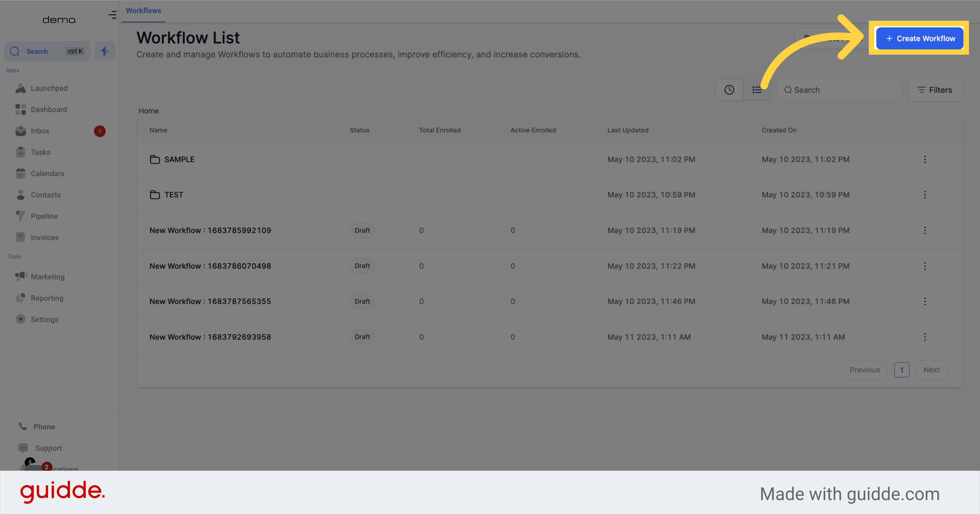This screenshot has height=514, width=980.
Task: Click the Name column header
Action: (158, 130)
